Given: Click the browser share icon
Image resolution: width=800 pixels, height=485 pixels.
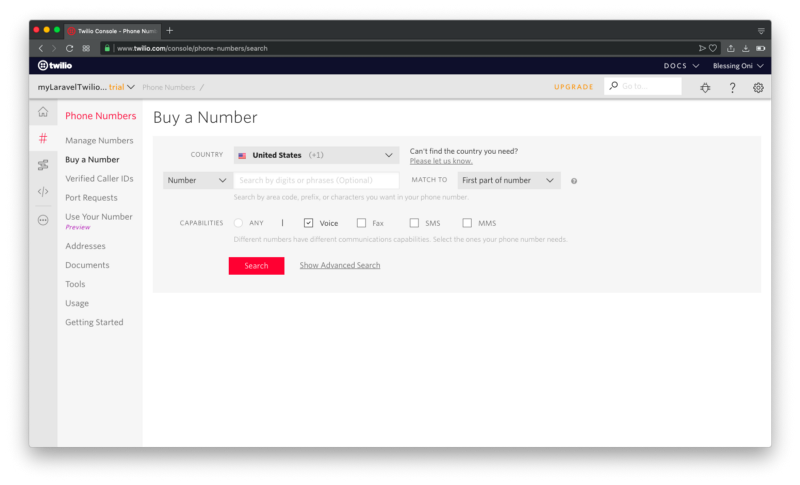Looking at the screenshot, I should point(731,48).
